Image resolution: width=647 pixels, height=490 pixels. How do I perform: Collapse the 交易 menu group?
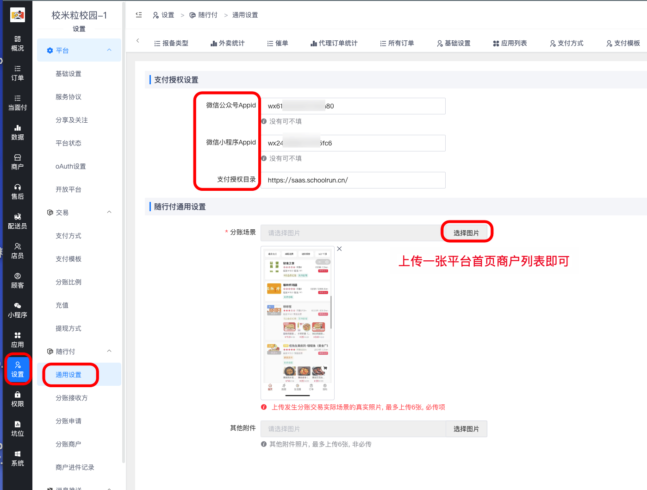click(110, 212)
